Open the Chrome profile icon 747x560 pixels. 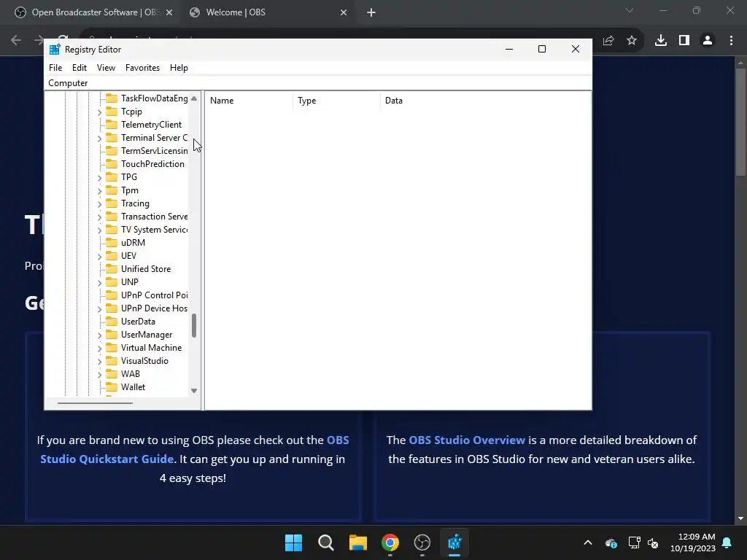(x=708, y=41)
